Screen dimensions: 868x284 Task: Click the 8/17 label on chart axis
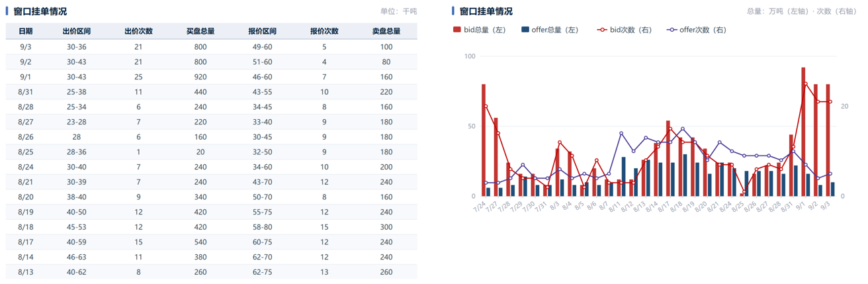point(665,206)
